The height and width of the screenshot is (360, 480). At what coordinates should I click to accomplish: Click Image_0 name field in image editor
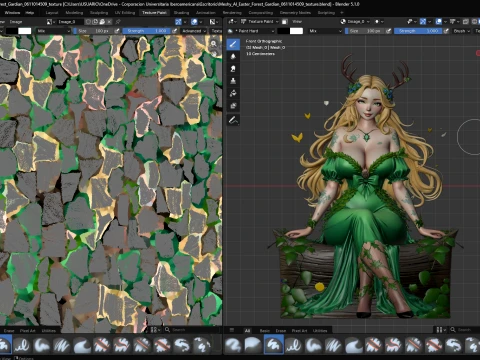click(x=70, y=22)
